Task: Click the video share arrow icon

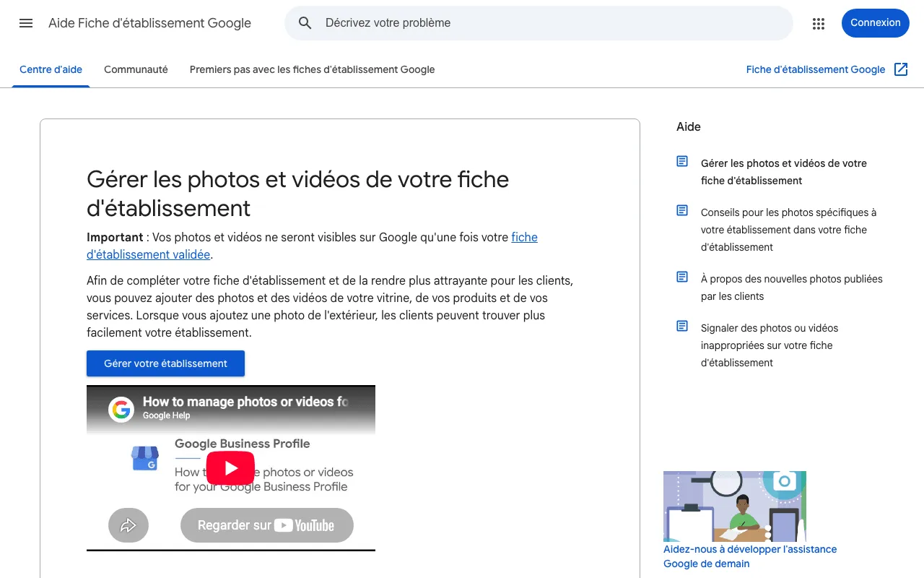Action: [128, 525]
